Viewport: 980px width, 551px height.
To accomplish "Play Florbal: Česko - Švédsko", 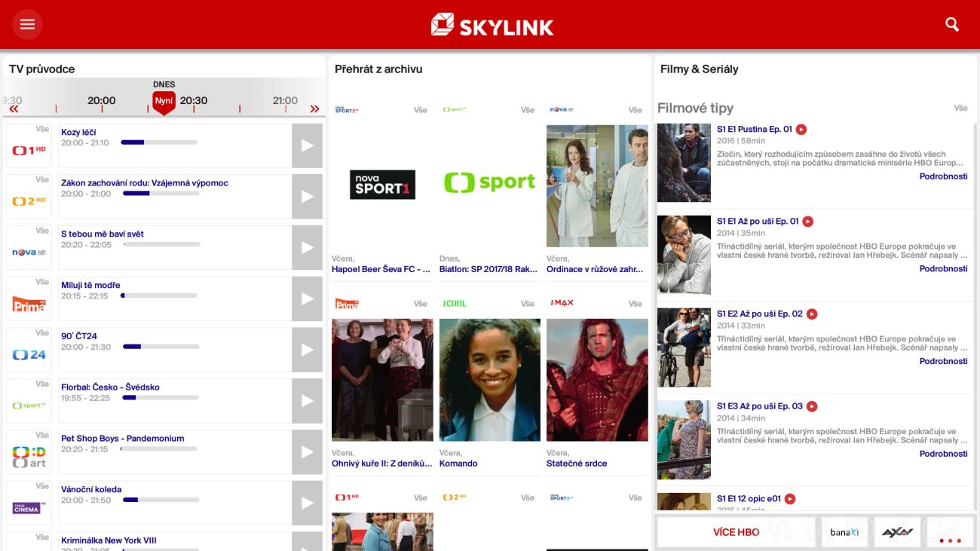I will point(307,401).
